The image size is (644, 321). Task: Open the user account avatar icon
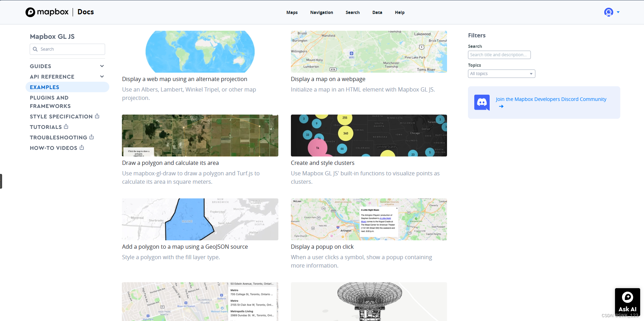[x=609, y=12]
